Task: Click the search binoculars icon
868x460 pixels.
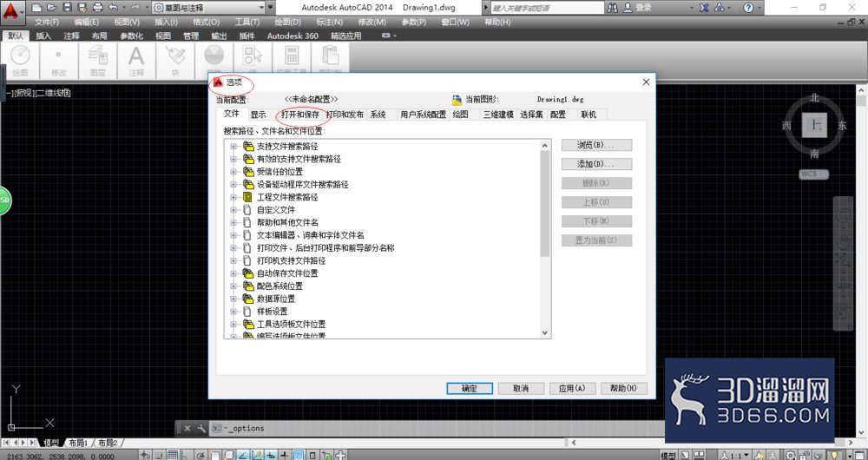Action: pos(612,8)
